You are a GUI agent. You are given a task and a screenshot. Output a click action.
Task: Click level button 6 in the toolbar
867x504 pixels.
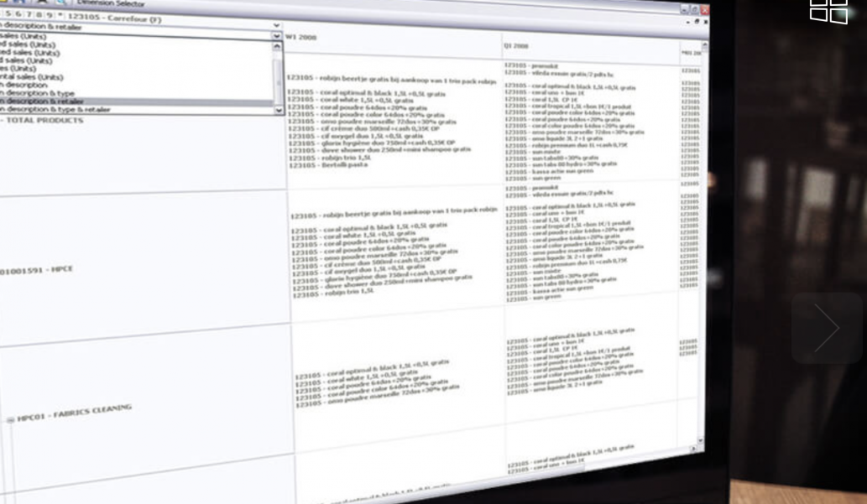(x=18, y=13)
